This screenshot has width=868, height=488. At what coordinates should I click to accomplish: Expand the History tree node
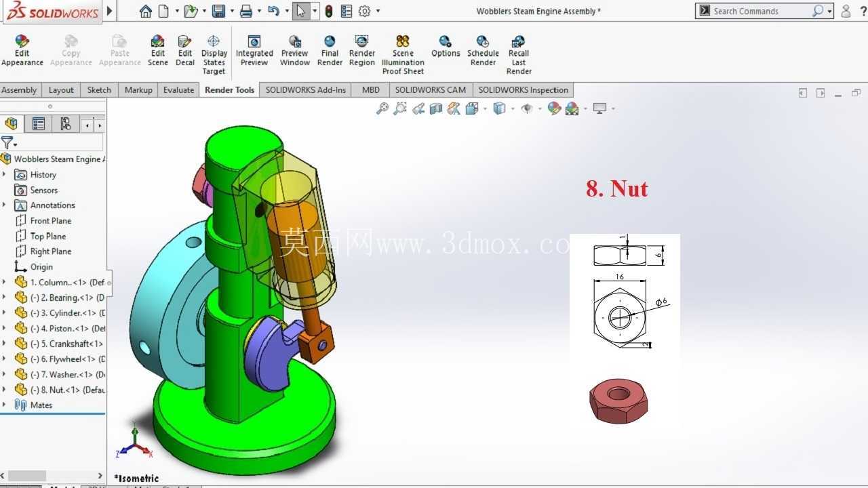4,175
